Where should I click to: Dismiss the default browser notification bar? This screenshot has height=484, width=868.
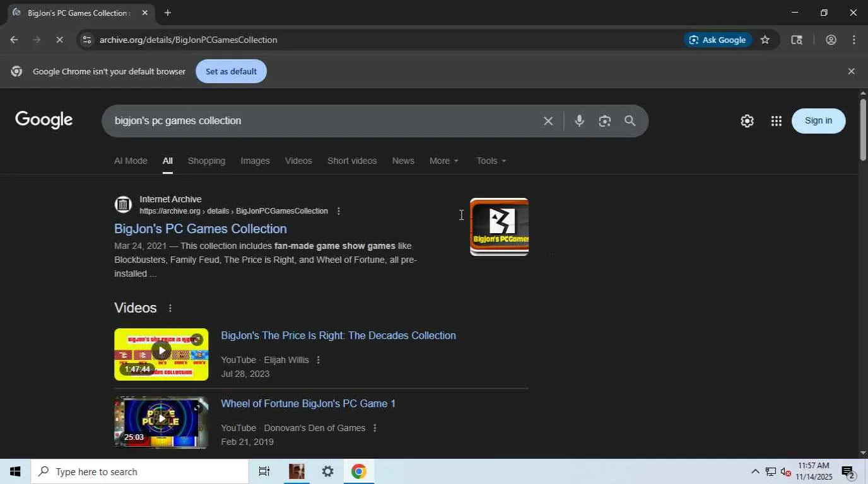pyautogui.click(x=851, y=71)
